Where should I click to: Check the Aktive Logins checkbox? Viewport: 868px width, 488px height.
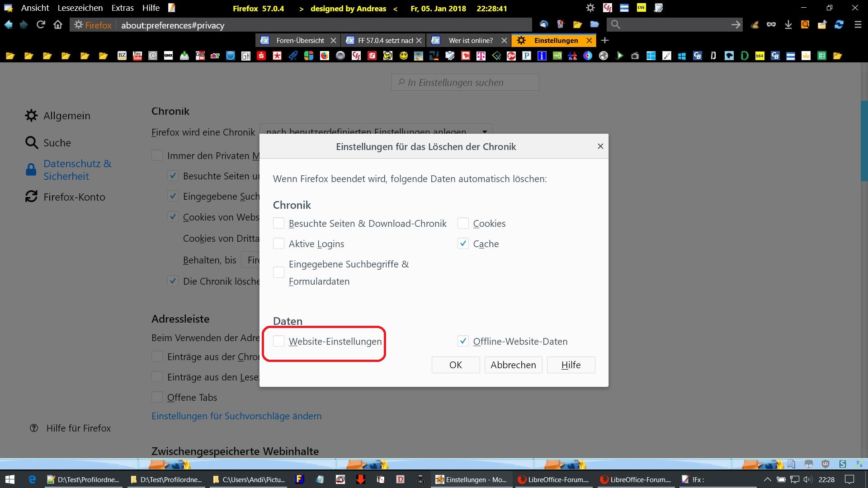279,244
